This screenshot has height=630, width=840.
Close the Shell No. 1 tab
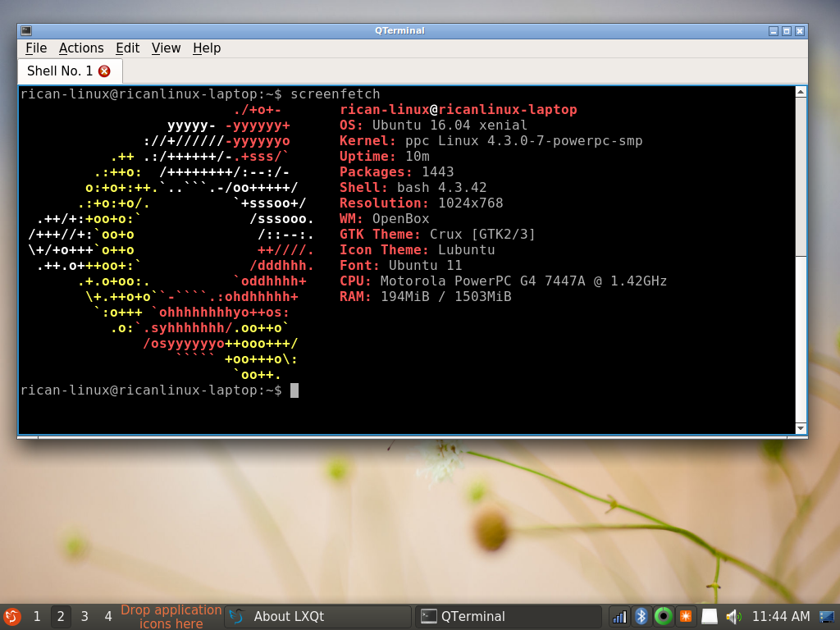(104, 71)
